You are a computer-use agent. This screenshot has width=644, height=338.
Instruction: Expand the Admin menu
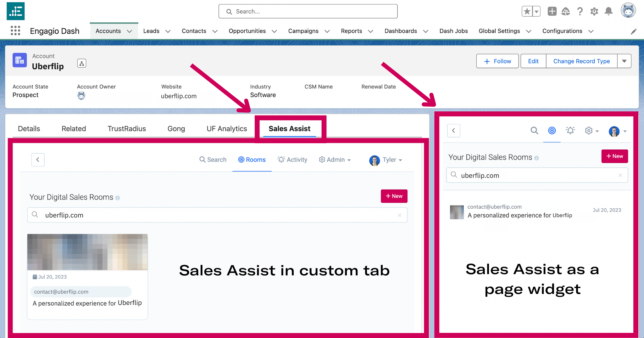point(335,160)
